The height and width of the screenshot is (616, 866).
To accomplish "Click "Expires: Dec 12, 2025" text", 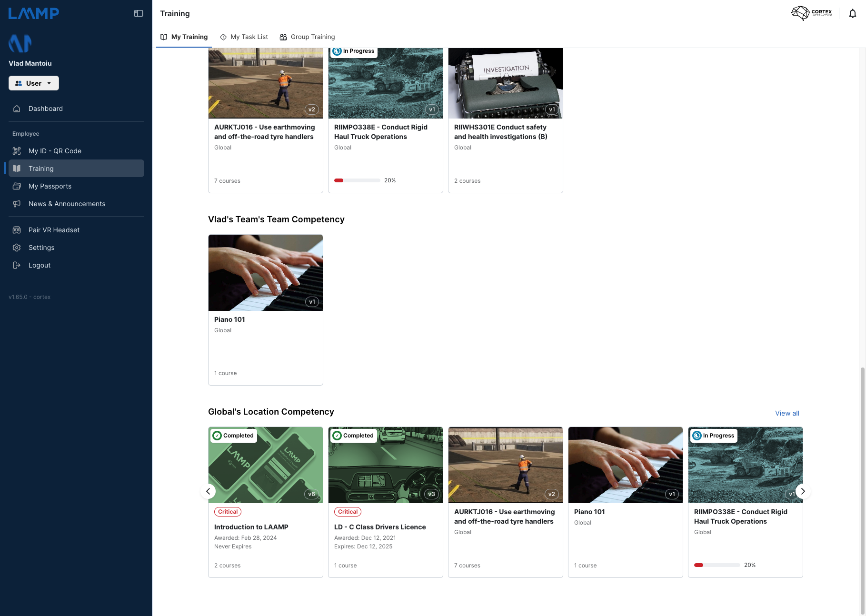I will tap(363, 546).
